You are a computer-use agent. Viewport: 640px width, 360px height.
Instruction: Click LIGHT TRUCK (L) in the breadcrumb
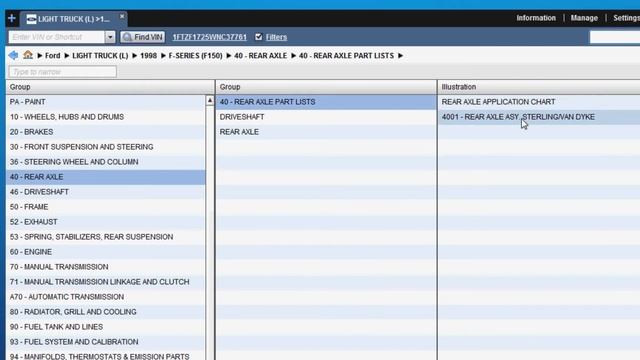pos(100,56)
